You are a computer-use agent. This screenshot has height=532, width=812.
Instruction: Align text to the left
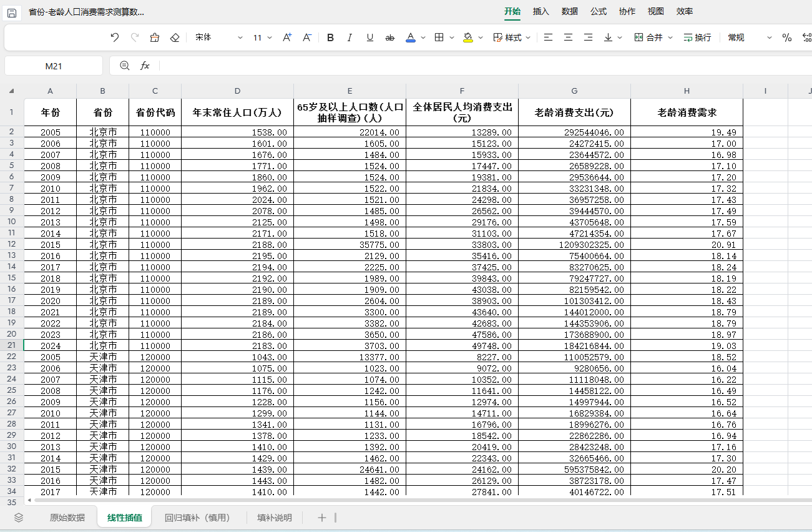[x=548, y=37]
